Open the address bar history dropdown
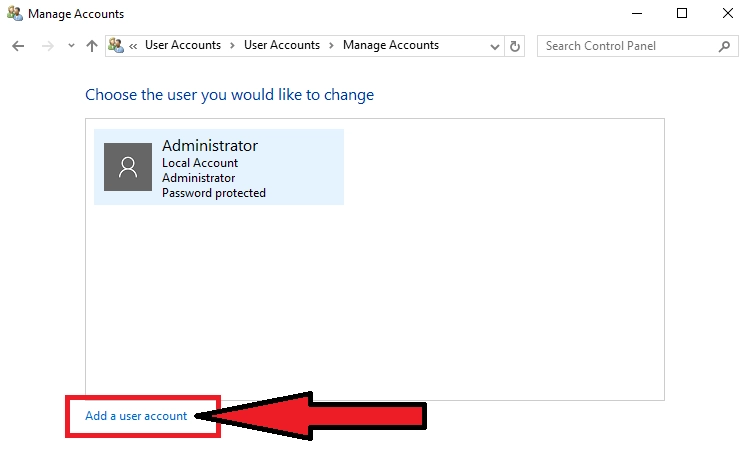749x460 pixels. (x=495, y=46)
